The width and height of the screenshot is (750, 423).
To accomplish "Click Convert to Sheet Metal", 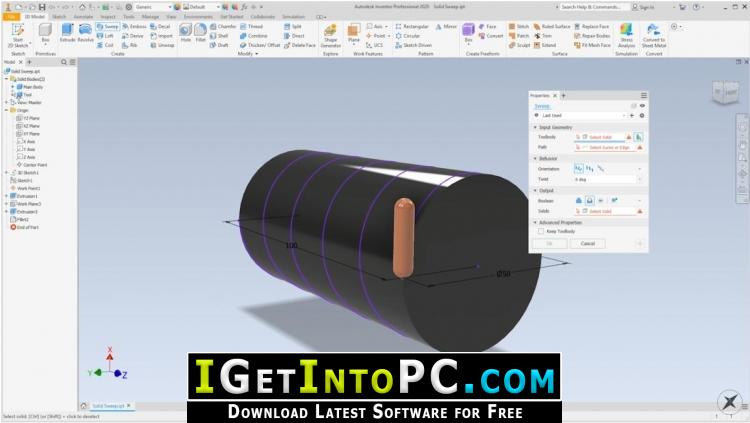I will (654, 35).
